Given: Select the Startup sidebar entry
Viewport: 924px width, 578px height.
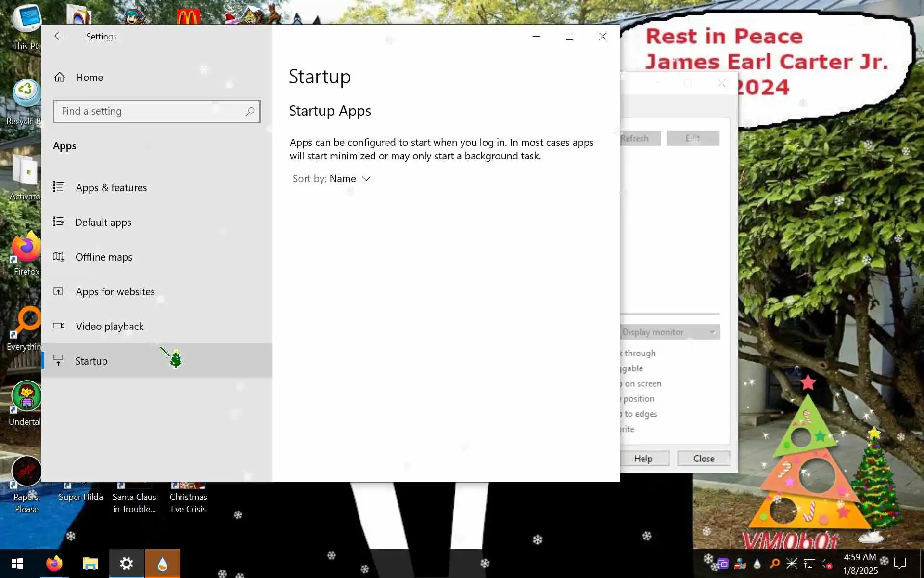Looking at the screenshot, I should (91, 361).
